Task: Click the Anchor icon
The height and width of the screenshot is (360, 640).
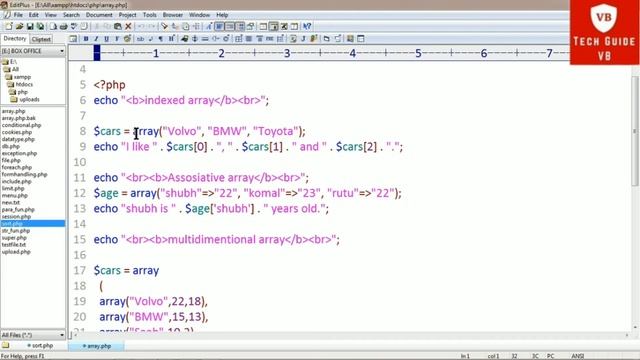Action: [x=195, y=39]
